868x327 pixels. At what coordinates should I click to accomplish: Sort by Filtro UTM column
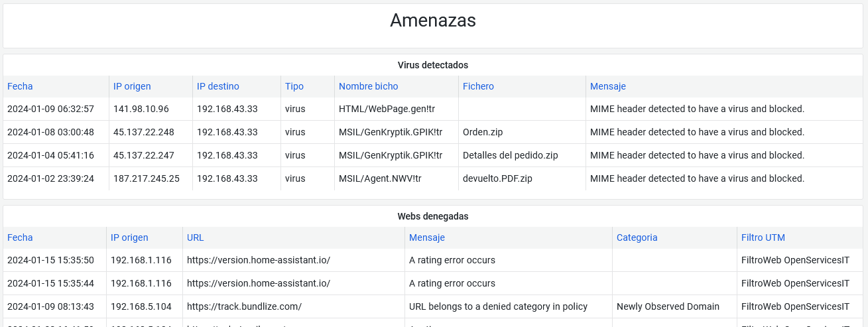click(x=763, y=237)
